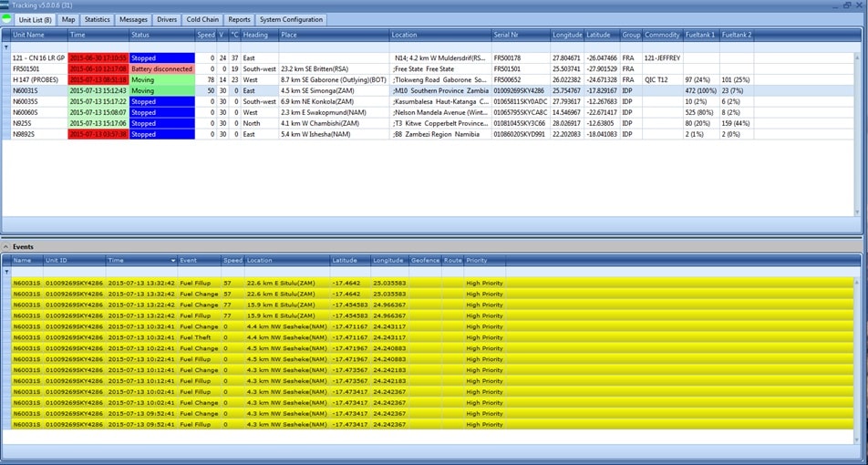Click the Priority column header
The image size is (868, 465).
coord(484,260)
